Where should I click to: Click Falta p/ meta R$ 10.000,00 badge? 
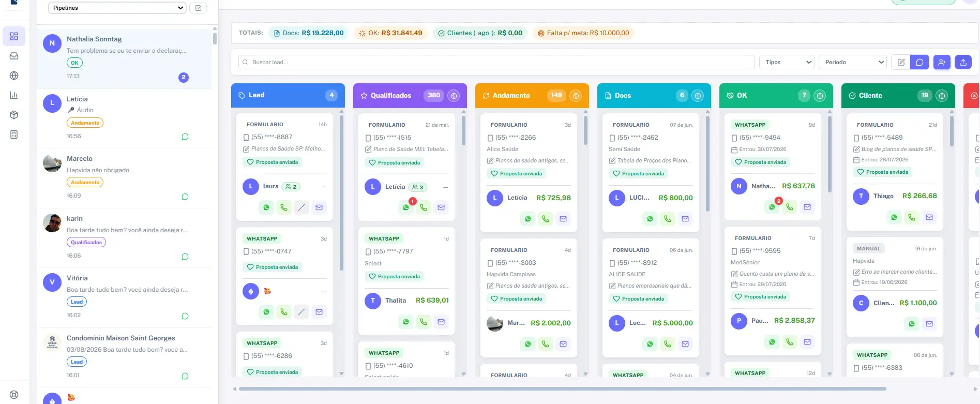(x=584, y=33)
